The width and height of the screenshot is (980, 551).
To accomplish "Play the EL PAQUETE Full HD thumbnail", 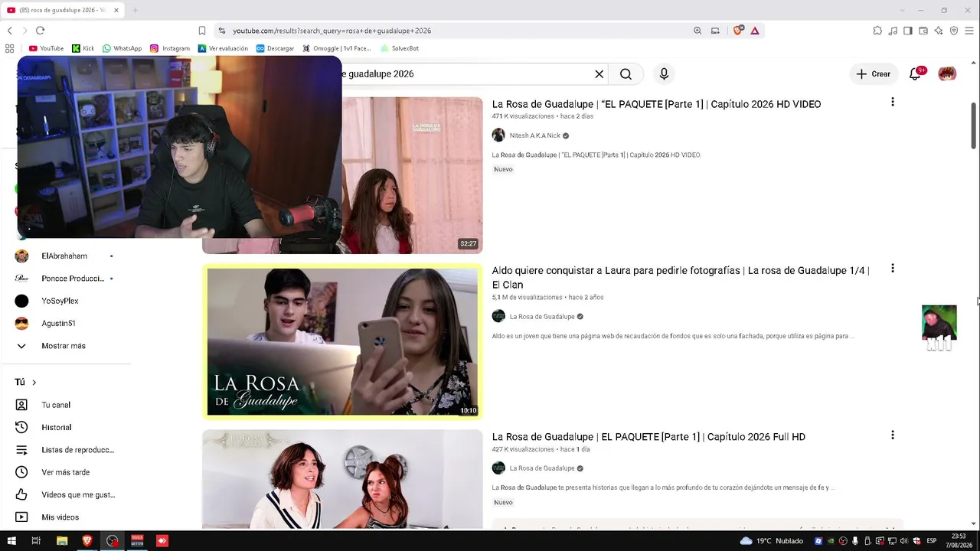I will tap(342, 479).
